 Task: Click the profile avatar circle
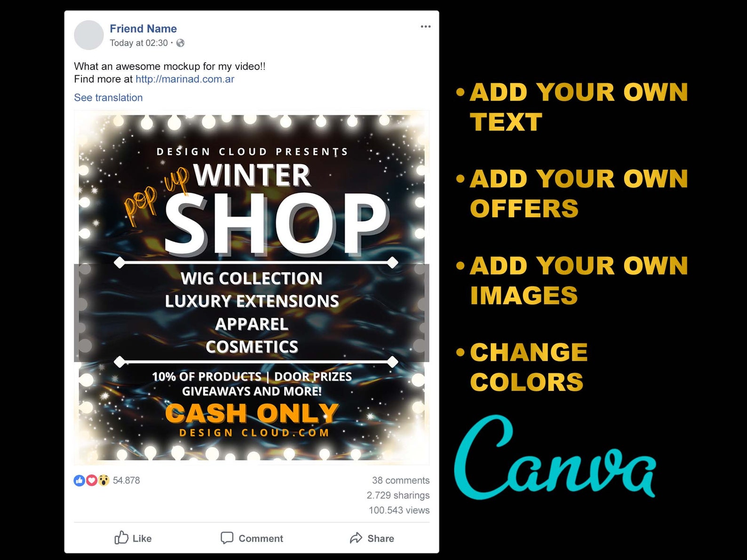click(x=89, y=35)
